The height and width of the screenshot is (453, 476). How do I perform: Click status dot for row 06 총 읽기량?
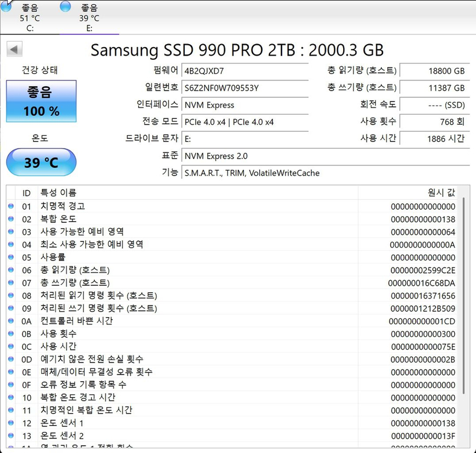(11, 270)
